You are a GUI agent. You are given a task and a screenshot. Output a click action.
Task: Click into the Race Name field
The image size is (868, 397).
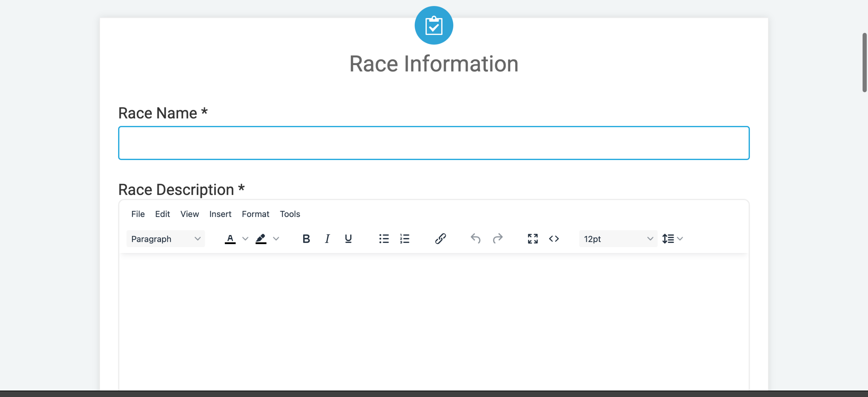pos(434,143)
